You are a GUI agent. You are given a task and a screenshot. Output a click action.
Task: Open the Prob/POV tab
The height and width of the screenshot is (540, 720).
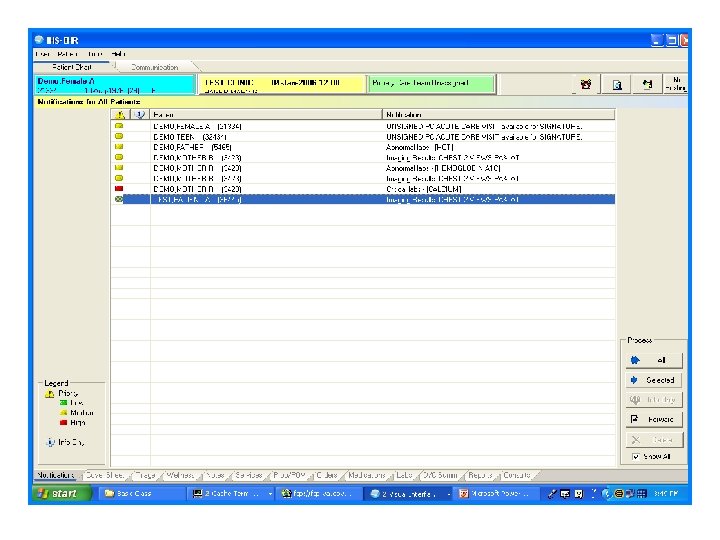coord(289,475)
